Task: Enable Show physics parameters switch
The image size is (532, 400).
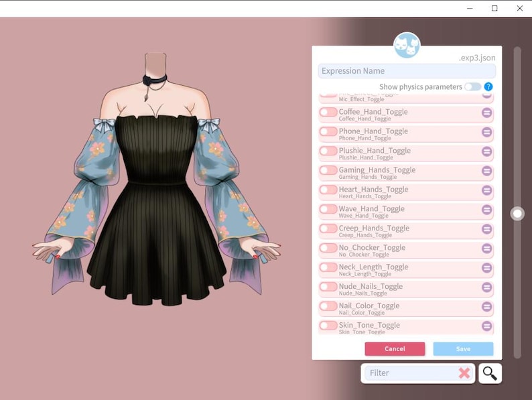Action: (x=472, y=87)
